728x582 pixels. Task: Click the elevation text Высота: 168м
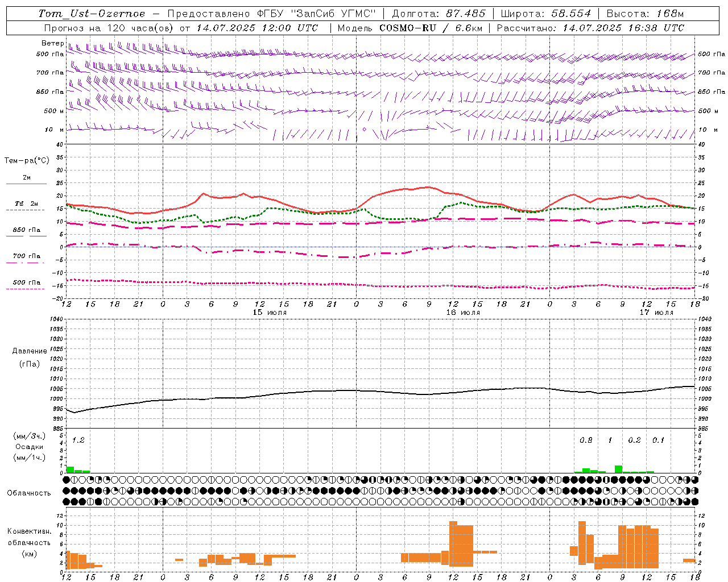click(x=646, y=14)
